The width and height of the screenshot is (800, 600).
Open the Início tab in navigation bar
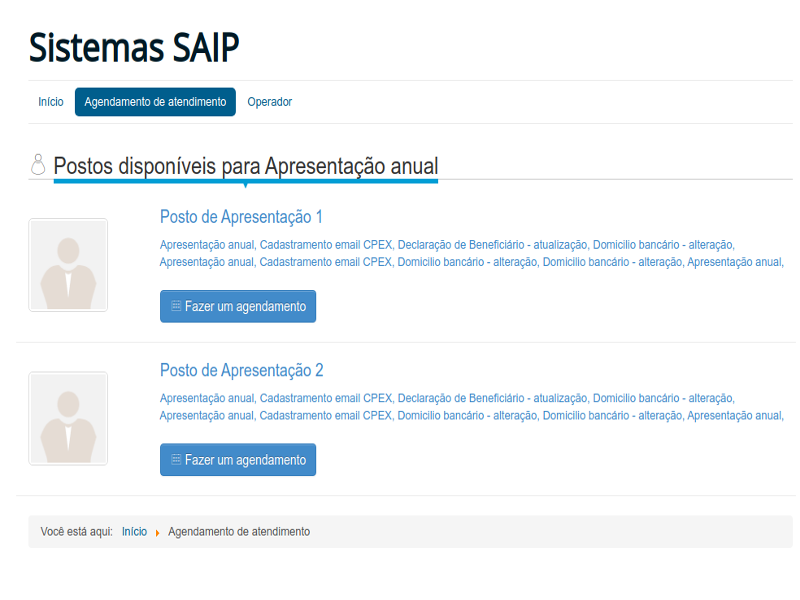51,102
